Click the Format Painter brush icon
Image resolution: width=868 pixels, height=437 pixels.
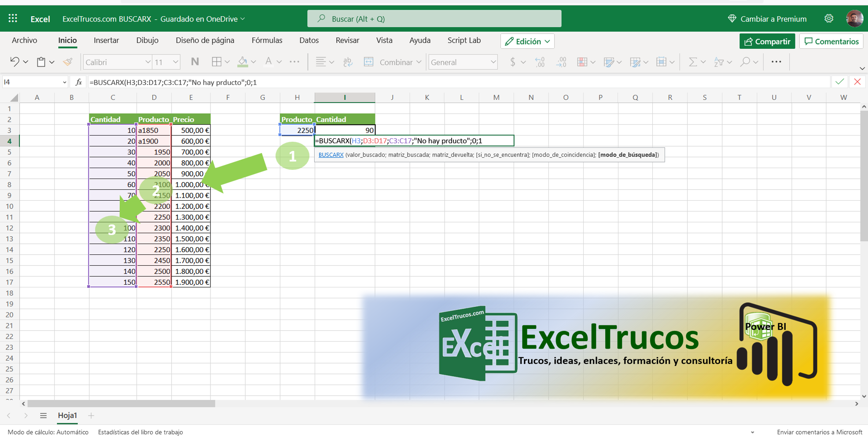click(x=68, y=62)
